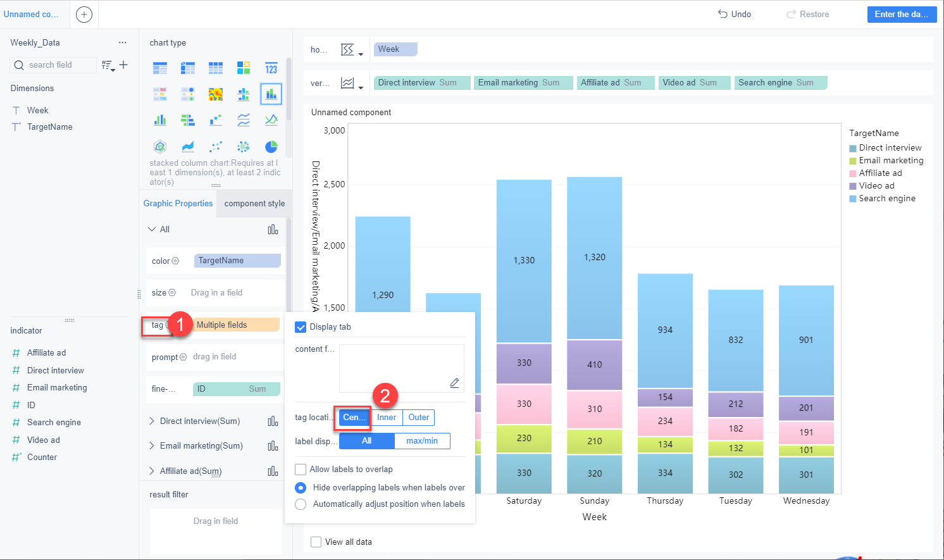Select the radar chart type icon

[x=160, y=147]
